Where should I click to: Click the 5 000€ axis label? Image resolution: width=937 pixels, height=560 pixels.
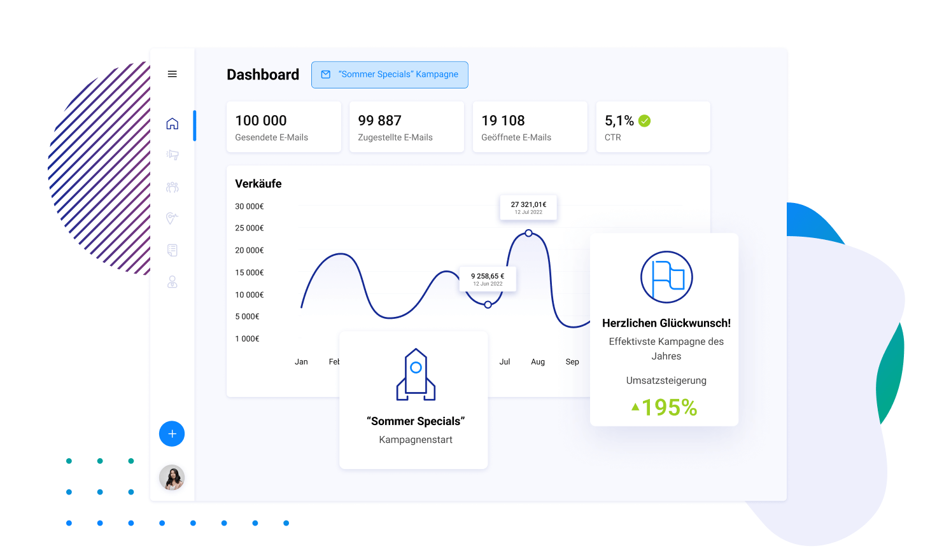[248, 316]
